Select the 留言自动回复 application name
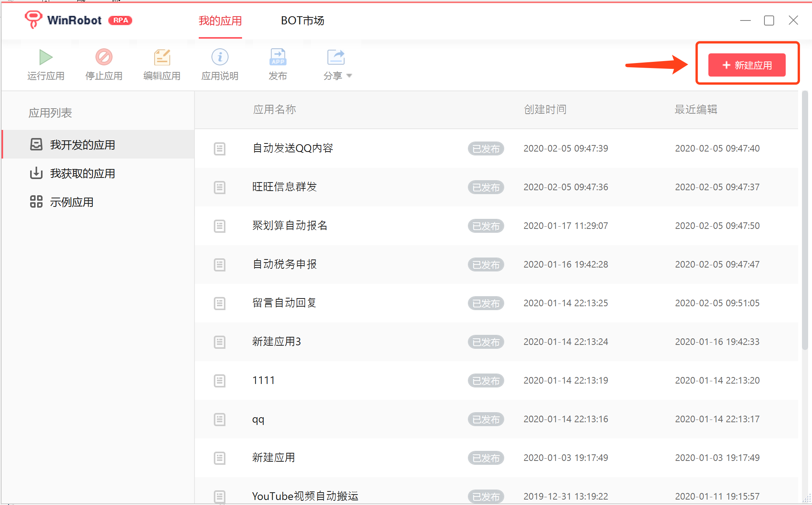Image resolution: width=812 pixels, height=505 pixels. pos(284,303)
